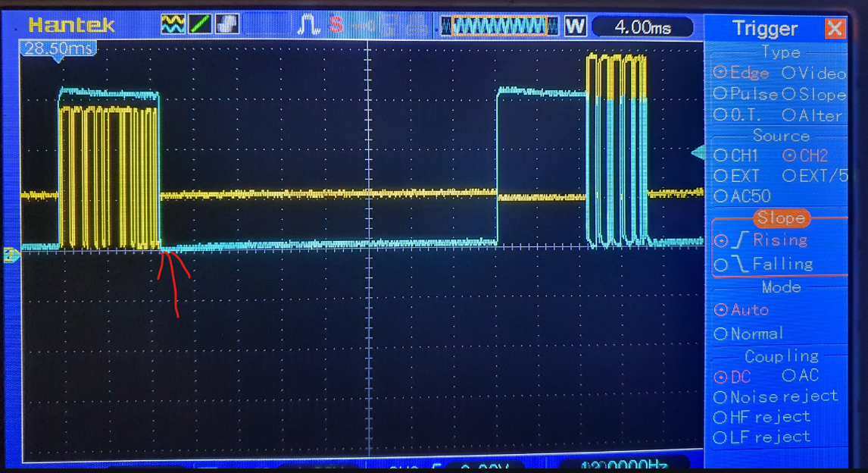Viewport: 868px width, 473px height.
Task: Set trigger mode to Auto
Action: [742, 309]
